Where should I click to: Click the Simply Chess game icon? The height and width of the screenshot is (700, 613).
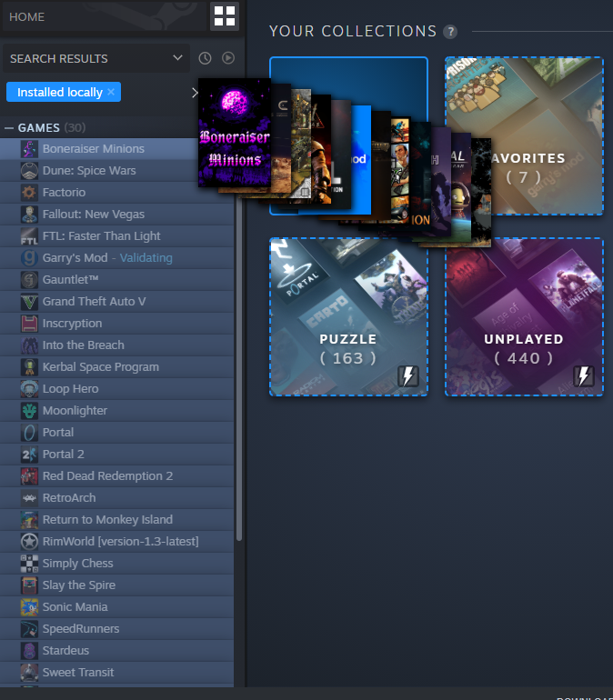28,564
